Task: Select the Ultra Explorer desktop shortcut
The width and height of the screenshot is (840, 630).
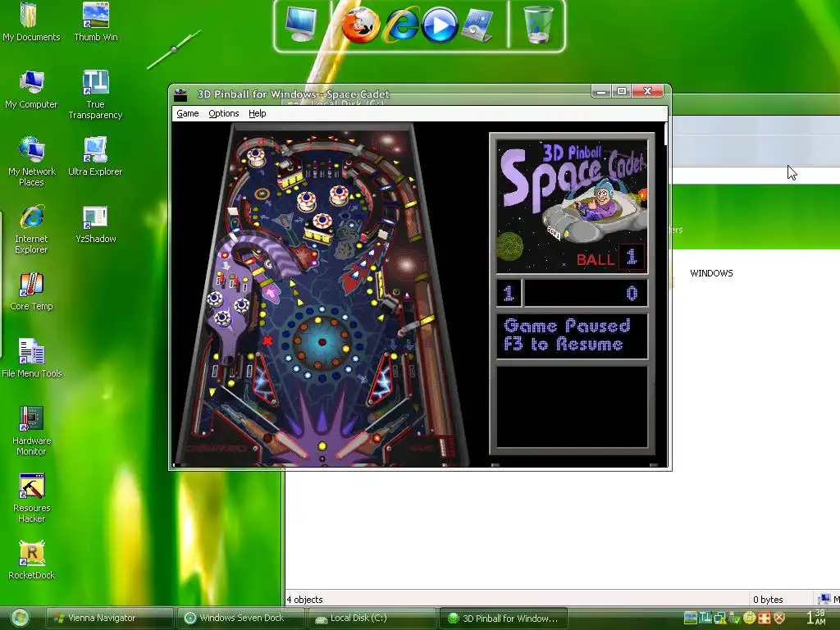Action: (95, 157)
